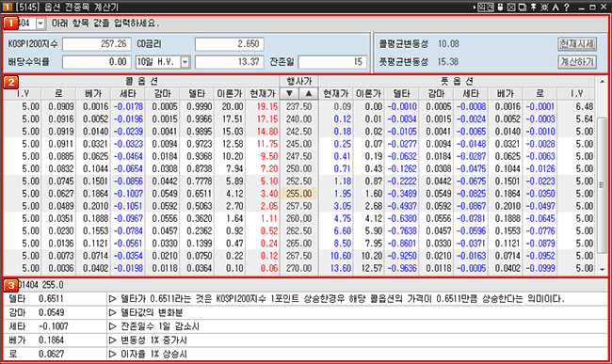Click the CD금리 input field
Screen dimensions: 612x364
230,44
